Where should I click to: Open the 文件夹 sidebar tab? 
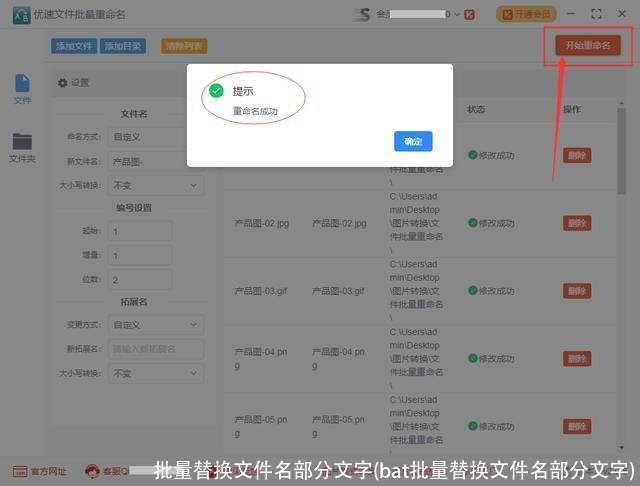[22, 148]
